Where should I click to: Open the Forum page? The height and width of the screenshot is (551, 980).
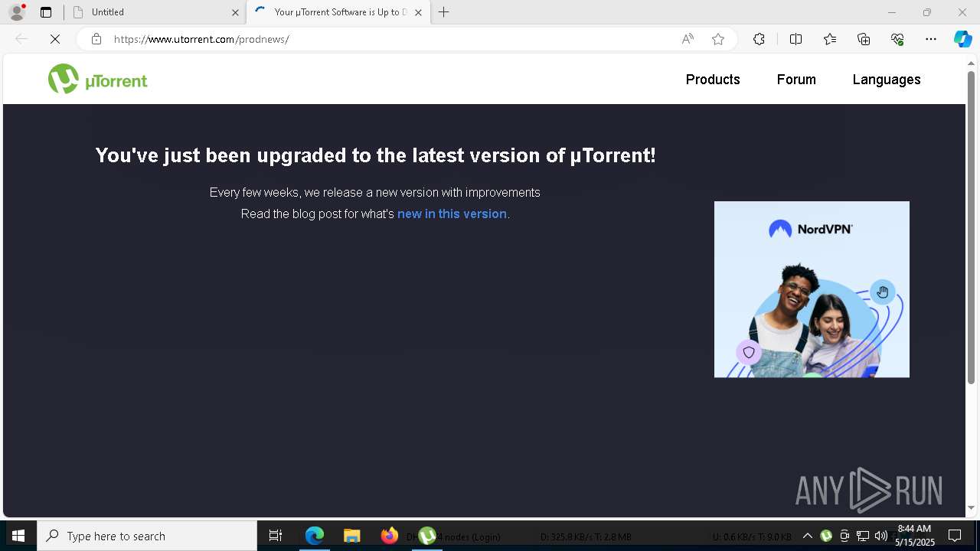point(796,80)
